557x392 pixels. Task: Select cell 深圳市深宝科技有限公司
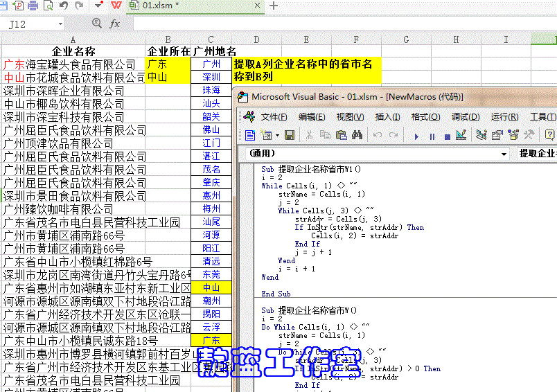[x=73, y=117]
